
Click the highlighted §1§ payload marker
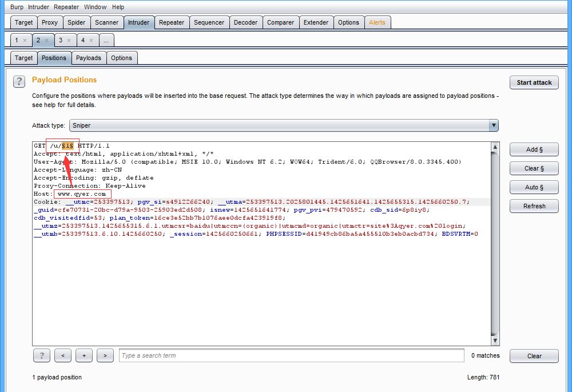67,146
